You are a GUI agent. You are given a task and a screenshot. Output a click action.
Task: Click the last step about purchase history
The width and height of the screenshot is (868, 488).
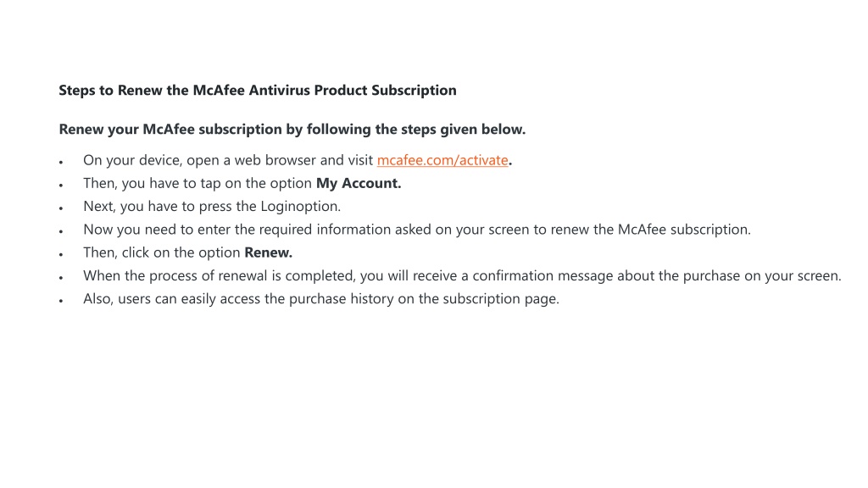pos(321,299)
